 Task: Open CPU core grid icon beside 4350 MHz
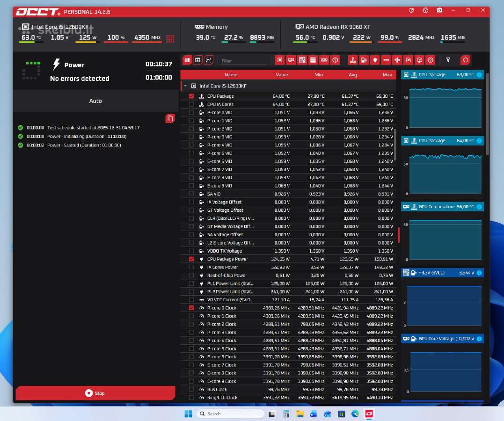170,38
